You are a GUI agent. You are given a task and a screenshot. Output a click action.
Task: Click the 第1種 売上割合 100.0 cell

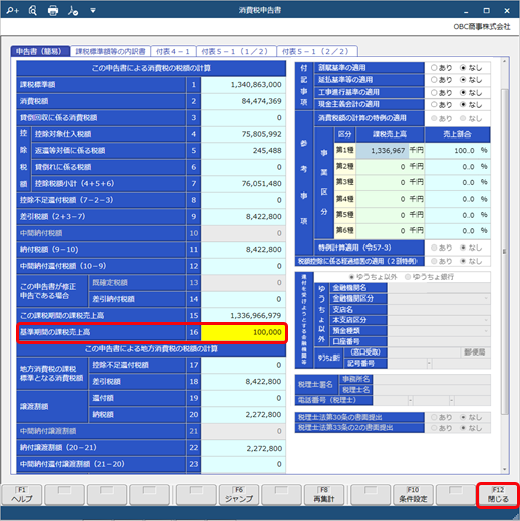click(457, 151)
